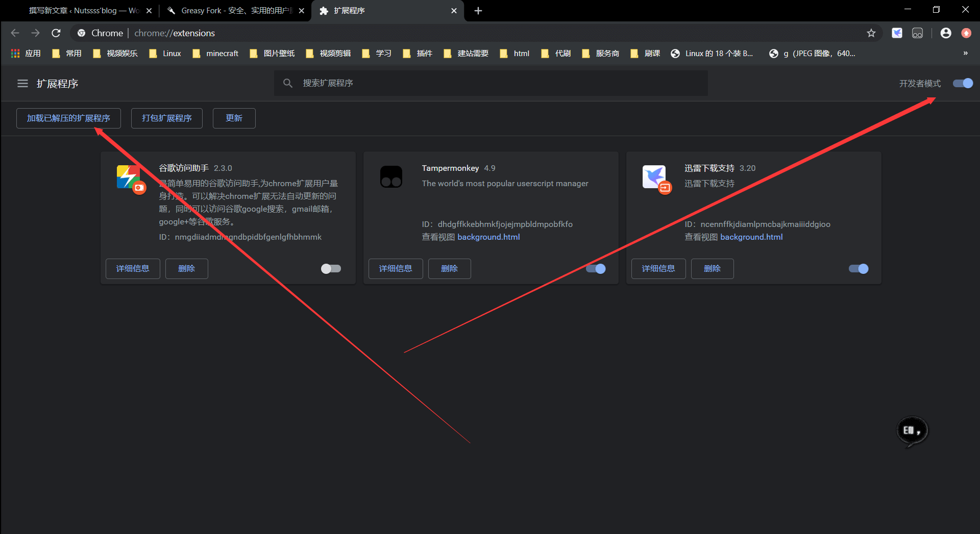Click the search magnifier icon
Viewport: 980px width, 534px height.
(x=288, y=83)
